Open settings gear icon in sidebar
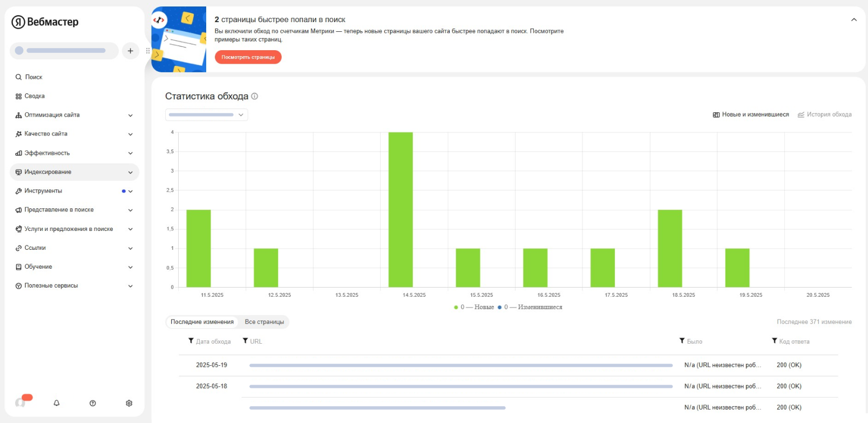The width and height of the screenshot is (868, 423). 129,403
